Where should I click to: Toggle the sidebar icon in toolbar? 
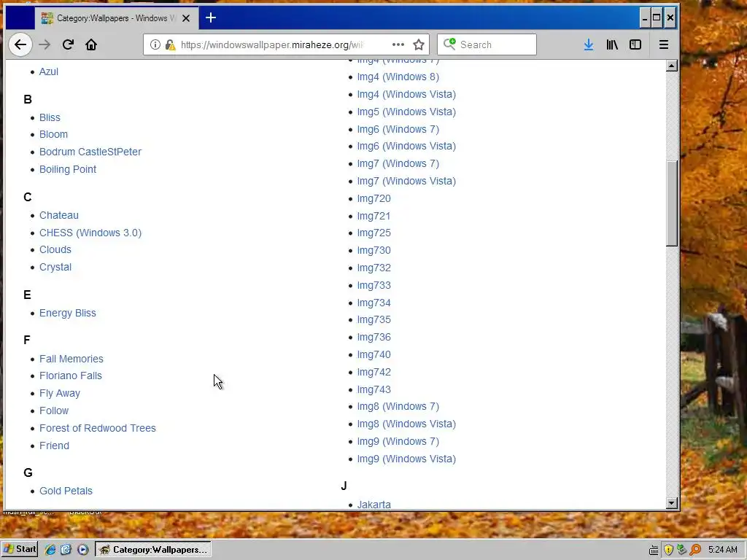(x=635, y=44)
